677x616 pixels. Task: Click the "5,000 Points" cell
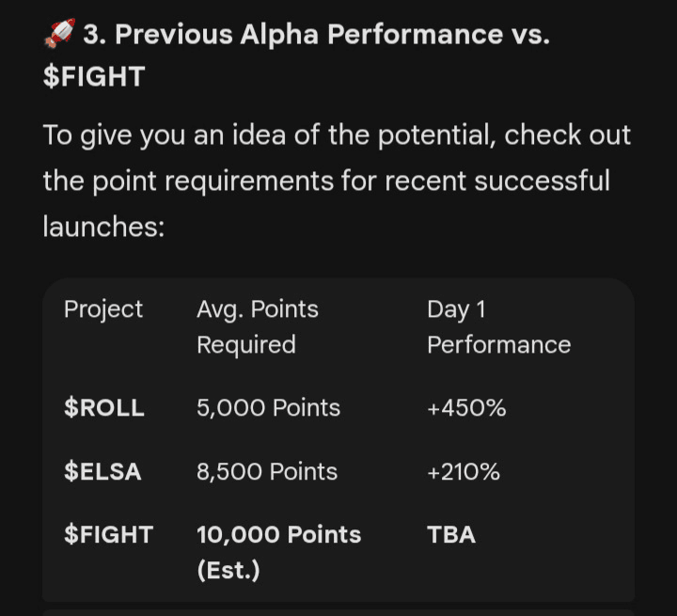tap(268, 408)
